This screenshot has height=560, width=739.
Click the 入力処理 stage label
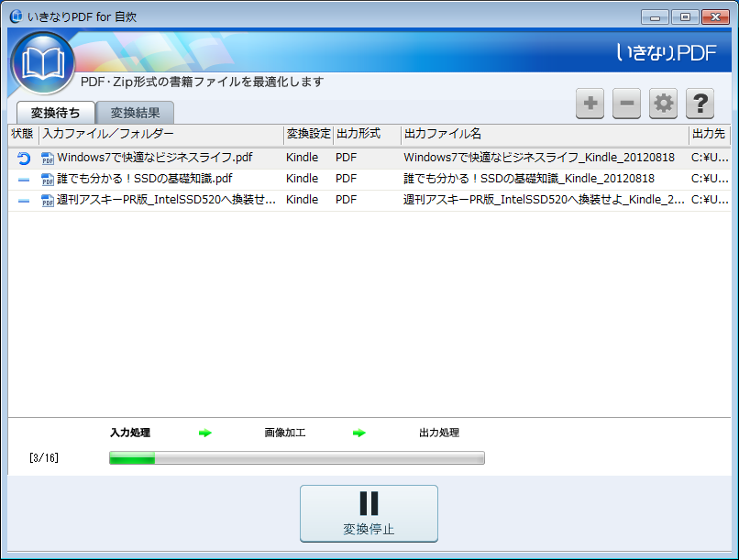click(x=130, y=433)
